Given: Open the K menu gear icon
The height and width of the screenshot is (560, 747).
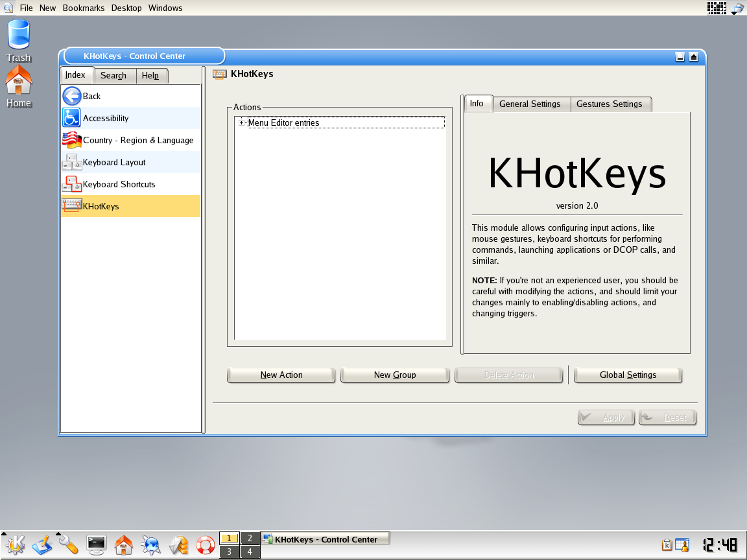Looking at the screenshot, I should point(15,544).
